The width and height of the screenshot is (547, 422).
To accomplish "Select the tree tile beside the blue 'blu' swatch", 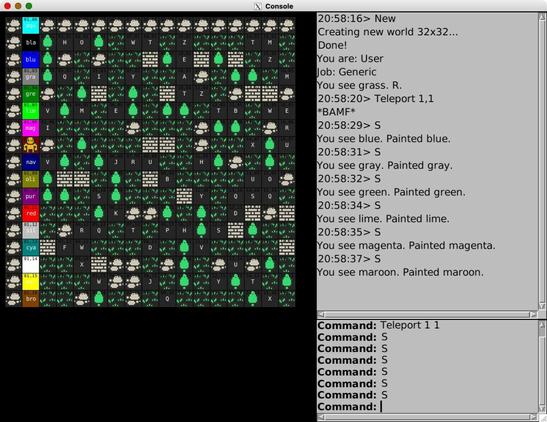I will (x=48, y=59).
